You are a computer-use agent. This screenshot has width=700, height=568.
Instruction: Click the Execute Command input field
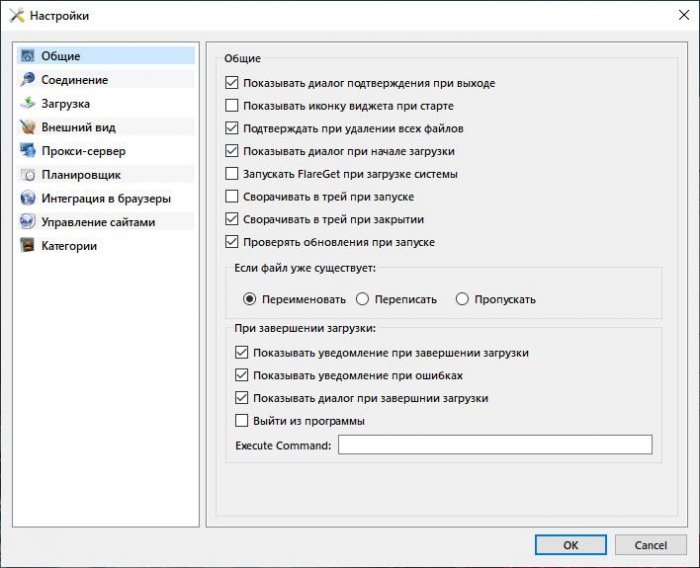point(495,445)
